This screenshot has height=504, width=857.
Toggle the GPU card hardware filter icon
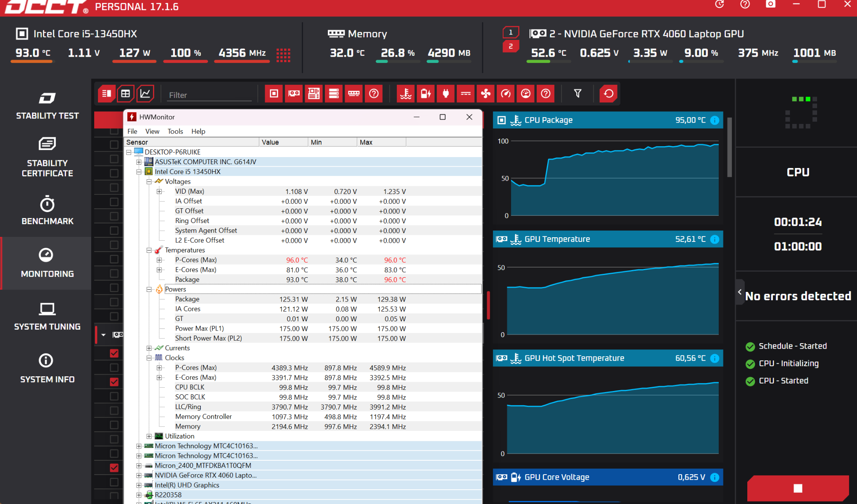[294, 94]
